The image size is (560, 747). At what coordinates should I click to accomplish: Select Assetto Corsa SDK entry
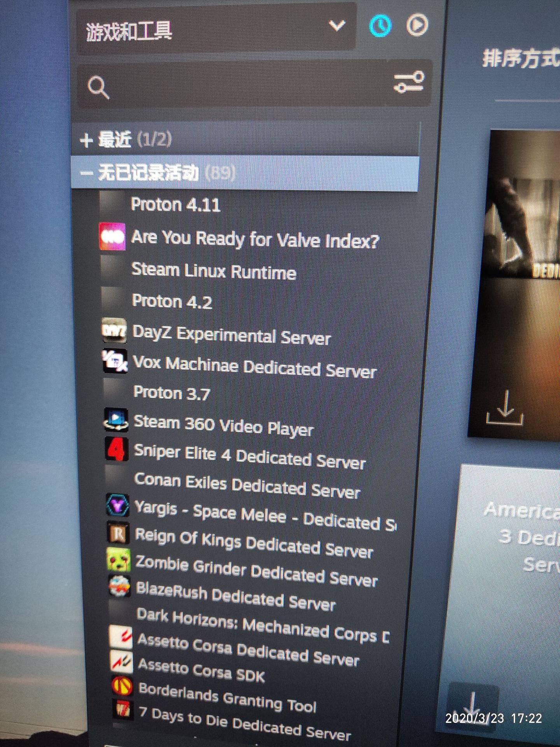(201, 670)
